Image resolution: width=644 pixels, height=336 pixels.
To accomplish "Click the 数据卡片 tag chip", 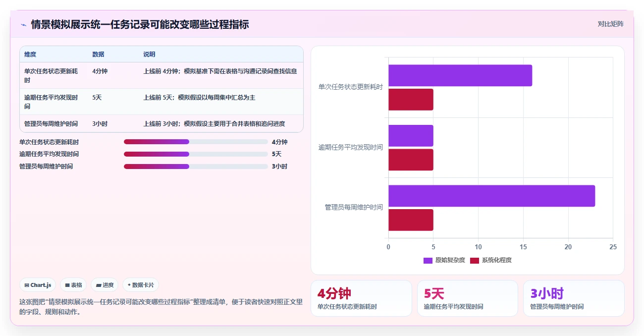I will pos(141,285).
